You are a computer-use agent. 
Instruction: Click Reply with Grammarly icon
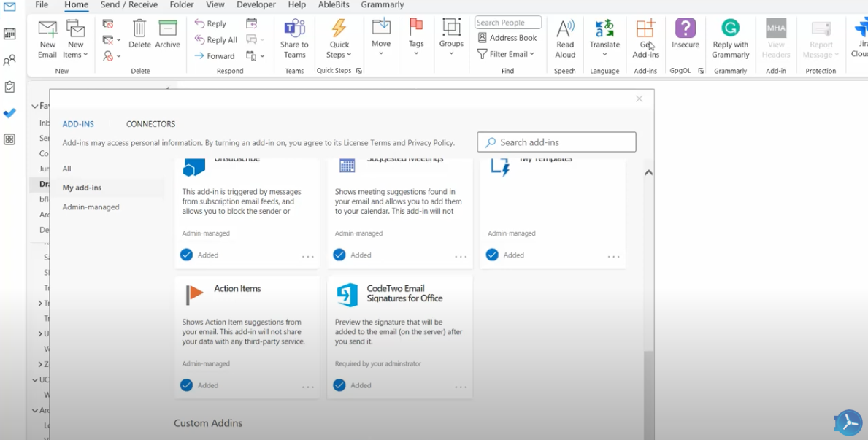[x=730, y=31]
